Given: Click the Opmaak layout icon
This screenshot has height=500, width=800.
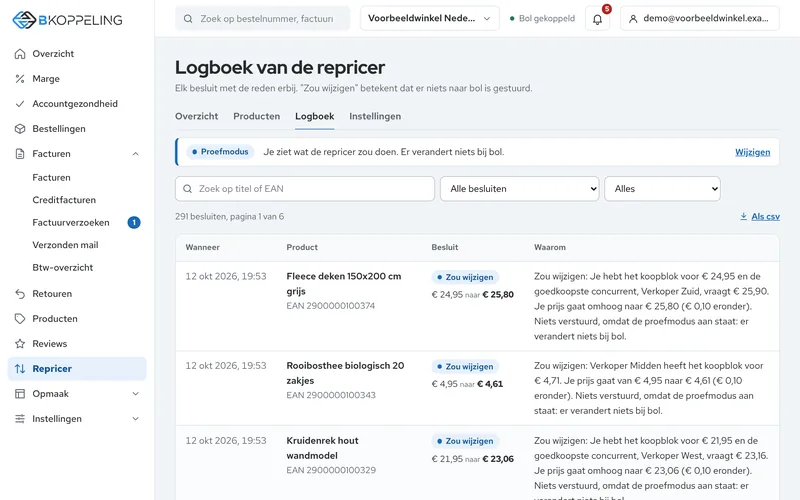Looking at the screenshot, I should tap(20, 393).
